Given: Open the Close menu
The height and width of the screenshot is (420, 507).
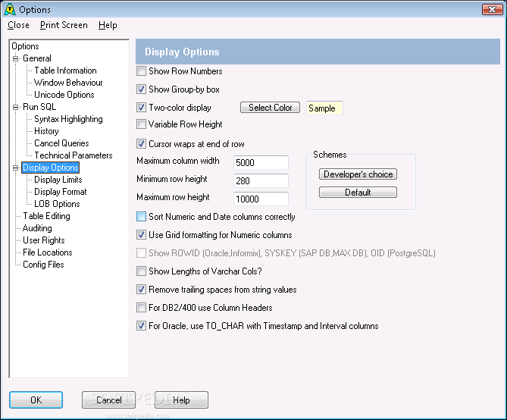Looking at the screenshot, I should click(x=18, y=25).
